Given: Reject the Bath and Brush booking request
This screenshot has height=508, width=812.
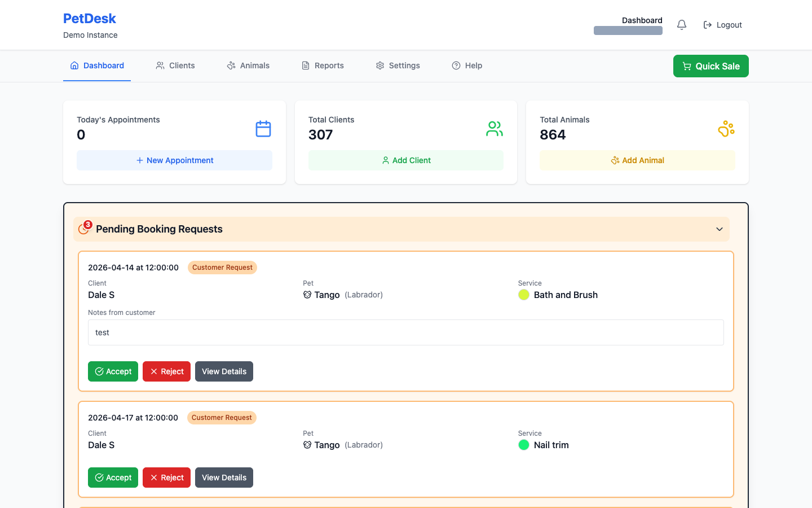Looking at the screenshot, I should 166,371.
